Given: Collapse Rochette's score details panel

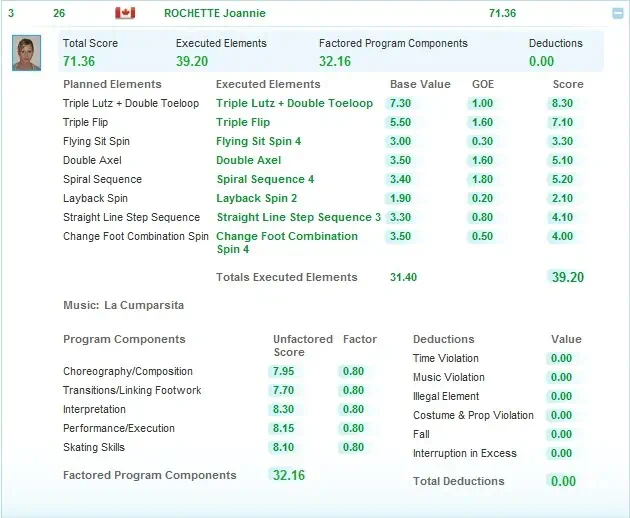Looking at the screenshot, I should 617,13.
